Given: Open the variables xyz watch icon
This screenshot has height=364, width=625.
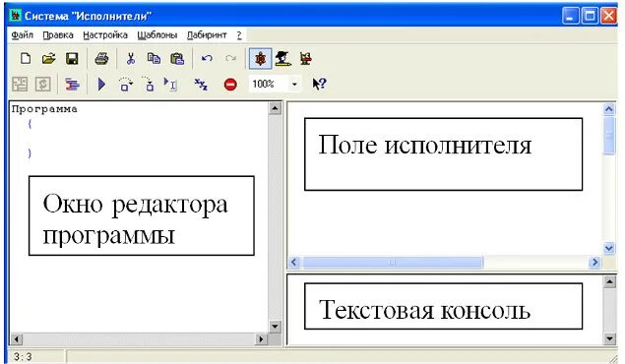Looking at the screenshot, I should coord(201,85).
